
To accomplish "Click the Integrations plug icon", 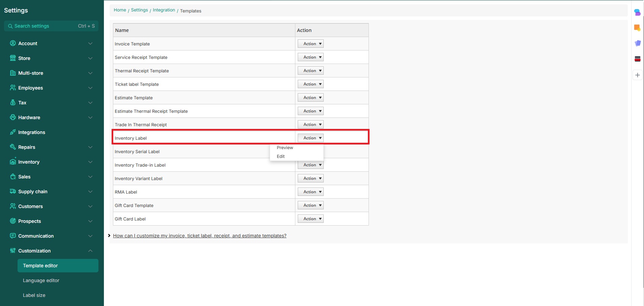I will click(x=13, y=132).
